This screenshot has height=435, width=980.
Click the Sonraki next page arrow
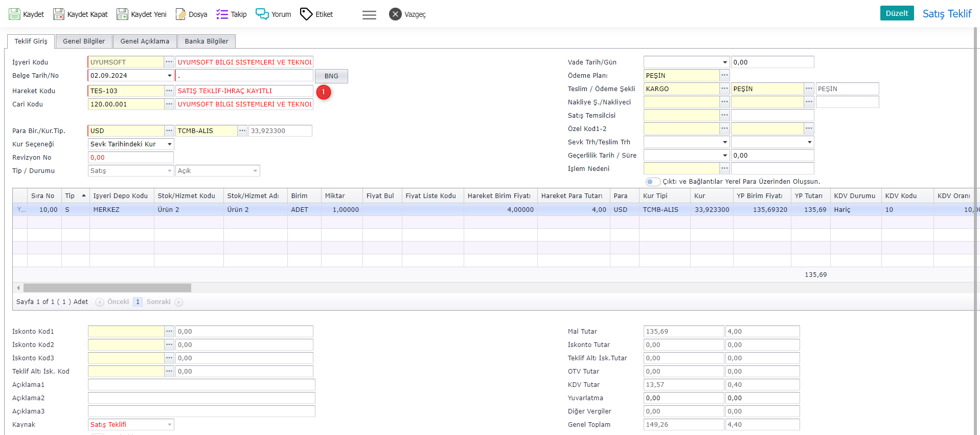tap(179, 302)
